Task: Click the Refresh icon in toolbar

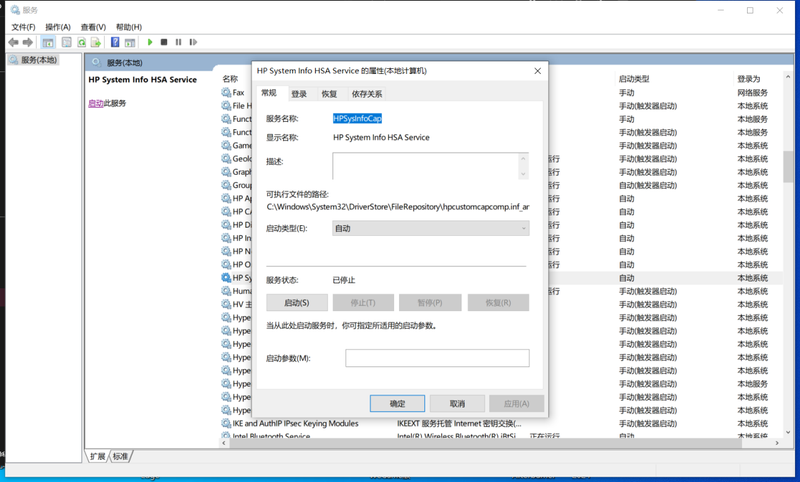Action: tap(83, 42)
